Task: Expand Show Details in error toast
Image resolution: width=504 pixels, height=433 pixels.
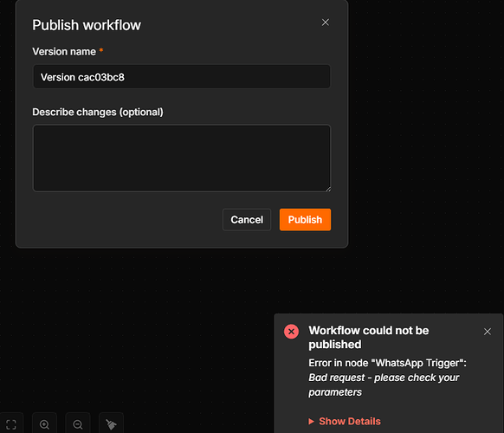Action: (345, 421)
